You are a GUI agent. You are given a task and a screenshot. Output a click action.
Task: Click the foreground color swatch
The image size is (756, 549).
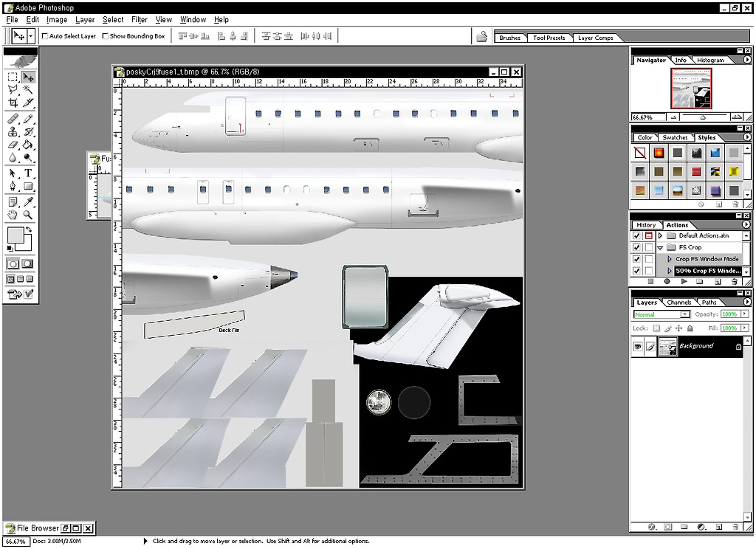15,236
